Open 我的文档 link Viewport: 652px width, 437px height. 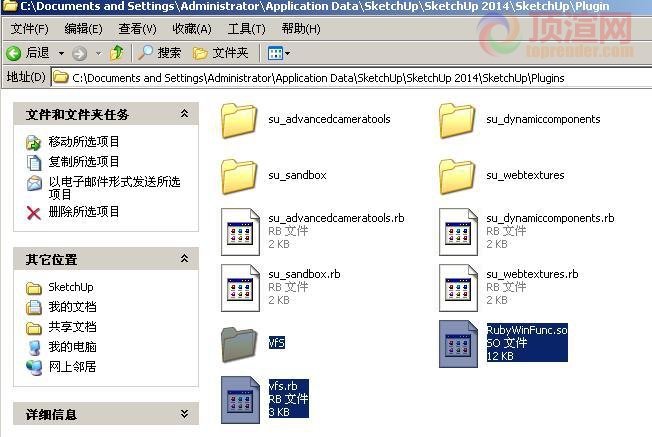pyautogui.click(x=72, y=307)
